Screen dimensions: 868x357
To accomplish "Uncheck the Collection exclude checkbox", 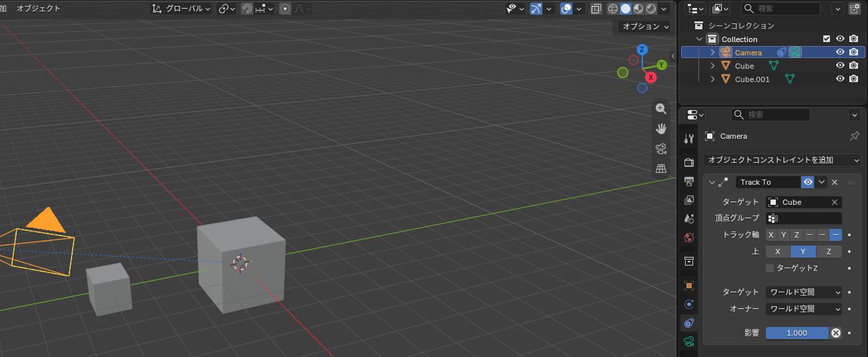I will [x=827, y=39].
